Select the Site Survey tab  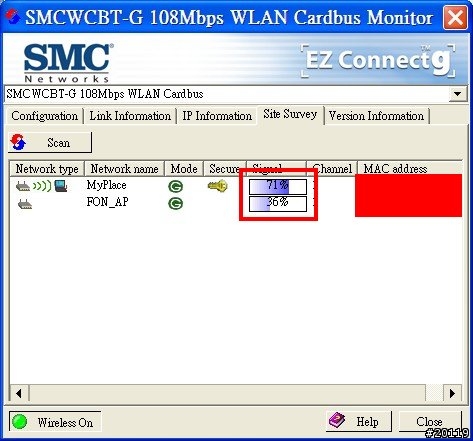click(290, 114)
